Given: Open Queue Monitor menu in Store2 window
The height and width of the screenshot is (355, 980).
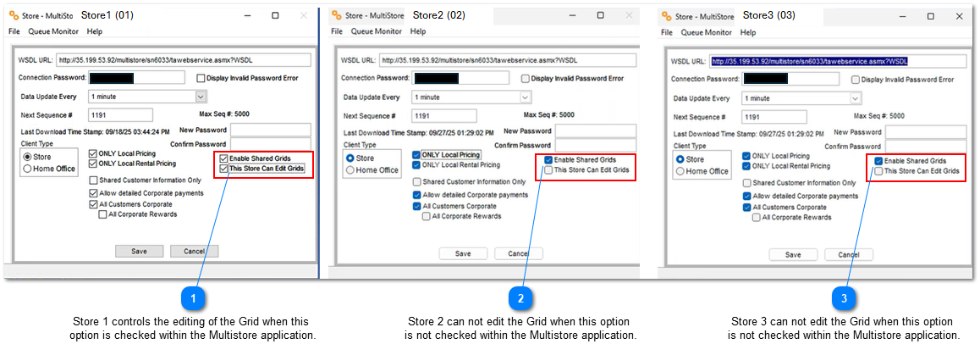Looking at the screenshot, I should click(x=376, y=31).
